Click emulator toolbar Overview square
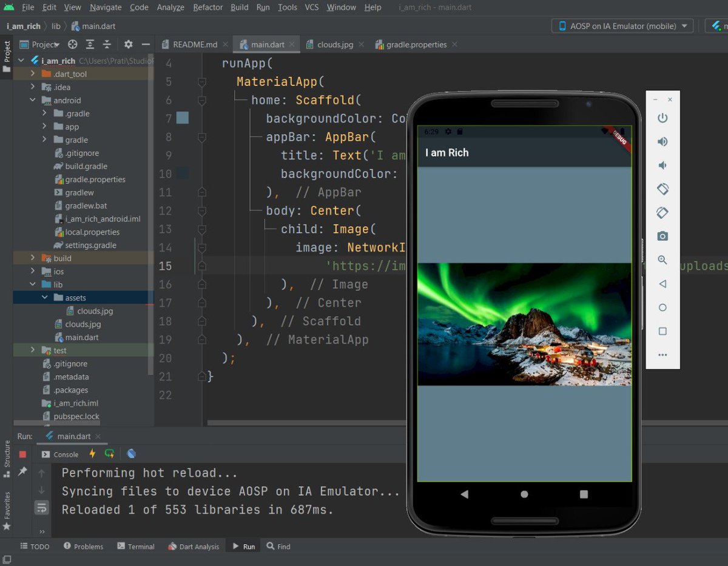The width and height of the screenshot is (728, 566). point(662,331)
